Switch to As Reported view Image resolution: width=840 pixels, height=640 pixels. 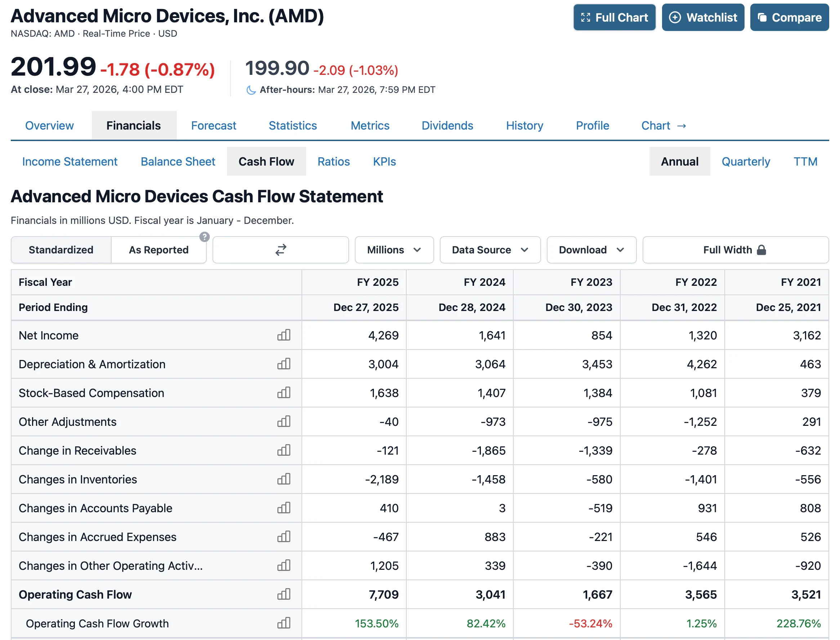[x=158, y=250]
